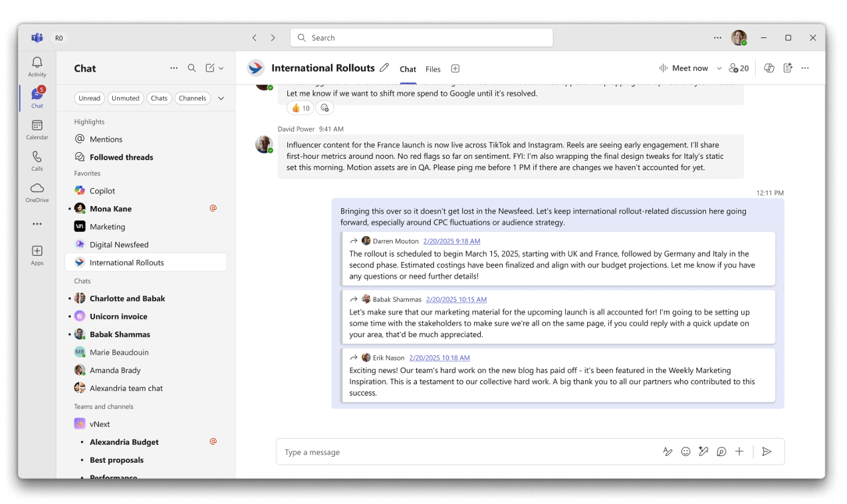Viewport: 847px width, 504px height.
Task: Open Darren Mouton's 2/20/2025 9:18 AM link
Action: pos(451,241)
